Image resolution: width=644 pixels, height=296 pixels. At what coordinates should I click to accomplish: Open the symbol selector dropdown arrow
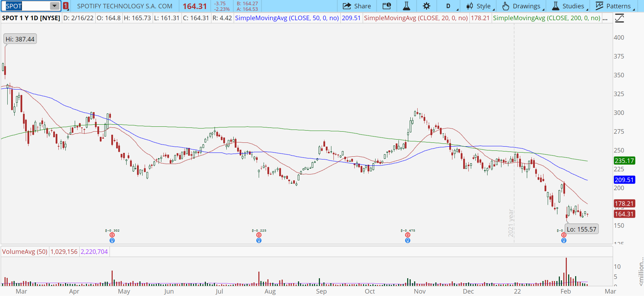tap(55, 6)
